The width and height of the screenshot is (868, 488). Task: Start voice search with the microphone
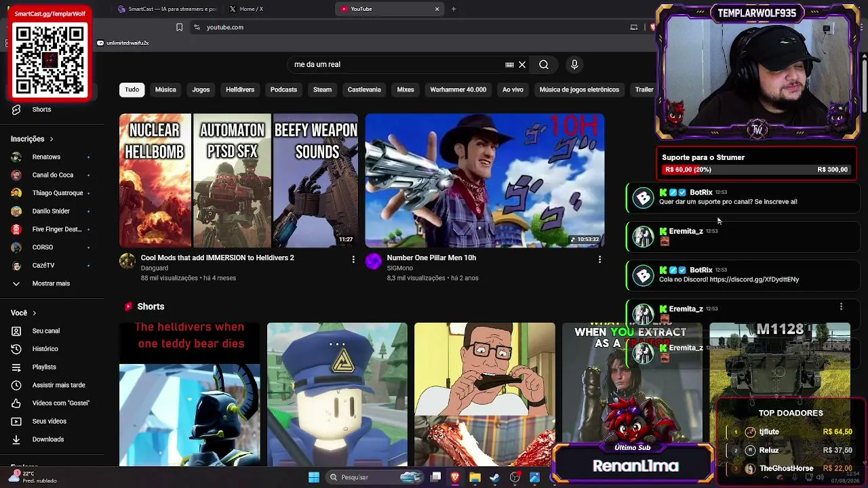click(x=574, y=64)
